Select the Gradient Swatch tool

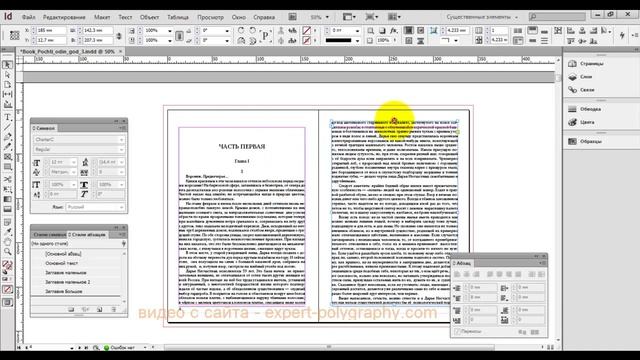(7, 199)
